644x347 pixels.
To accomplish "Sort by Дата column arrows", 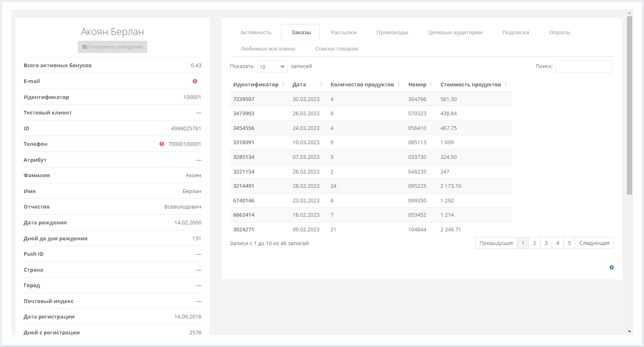I will tap(321, 85).
